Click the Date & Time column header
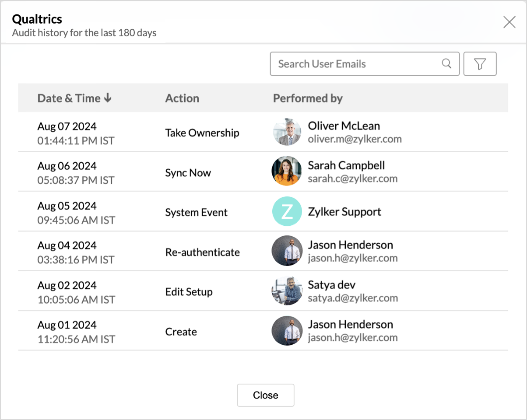527x420 pixels. click(69, 98)
